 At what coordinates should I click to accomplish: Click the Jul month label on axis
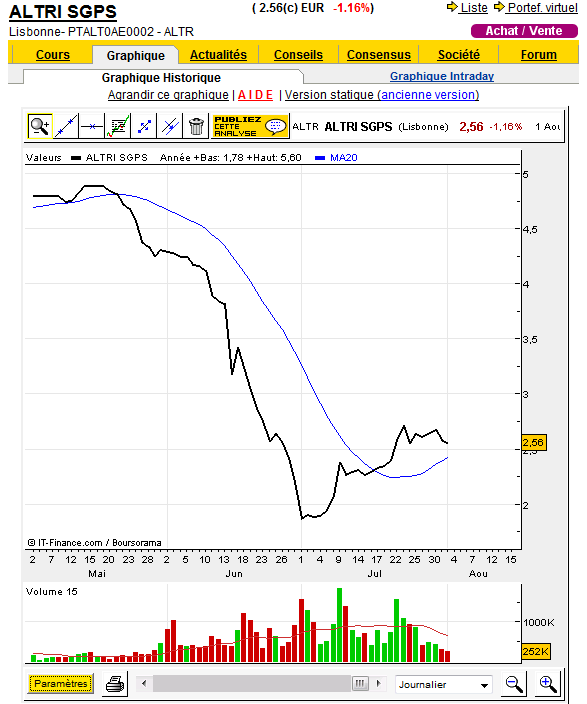coord(375,574)
